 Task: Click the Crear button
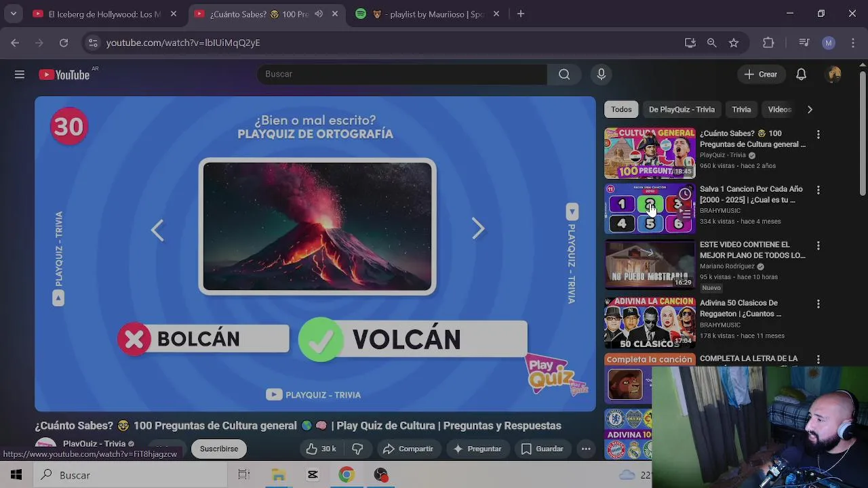[761, 75]
